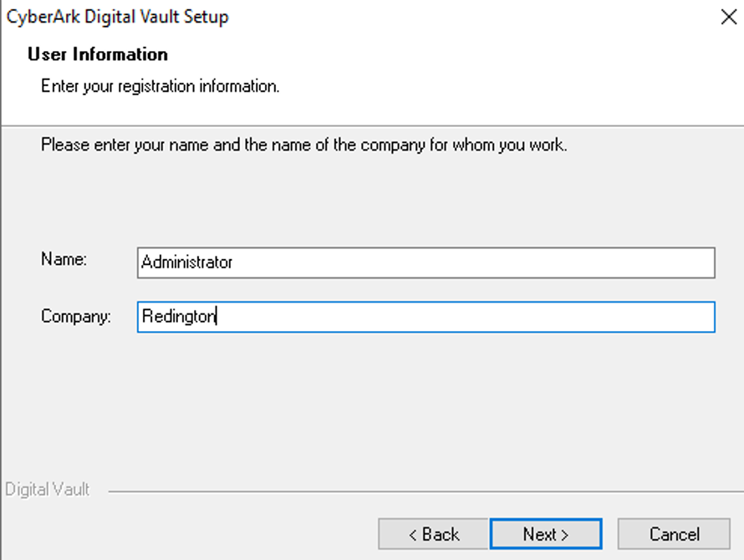This screenshot has width=744, height=560.
Task: Click the 'Enter your registration information' subtitle
Action: tap(161, 86)
